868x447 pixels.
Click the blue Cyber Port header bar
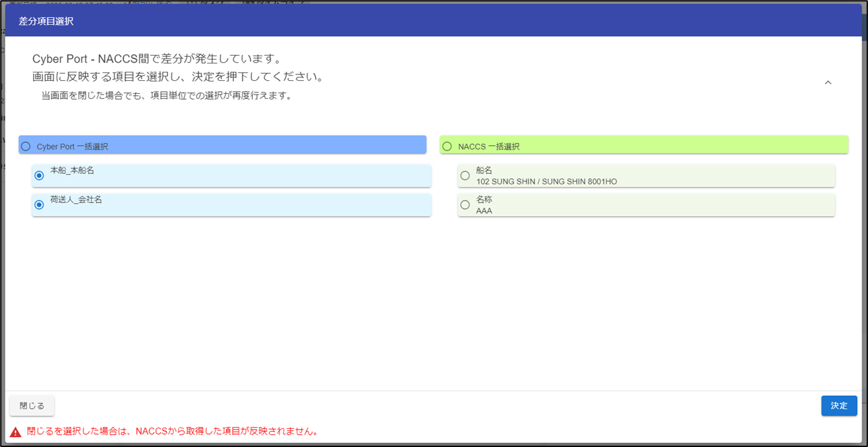click(259, 145)
